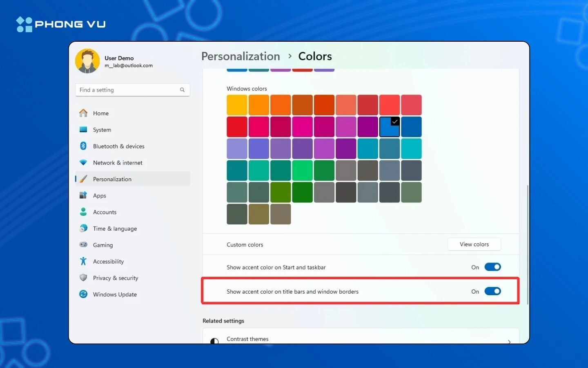Open Bluetooth & devices label
588x368 pixels.
119,146
